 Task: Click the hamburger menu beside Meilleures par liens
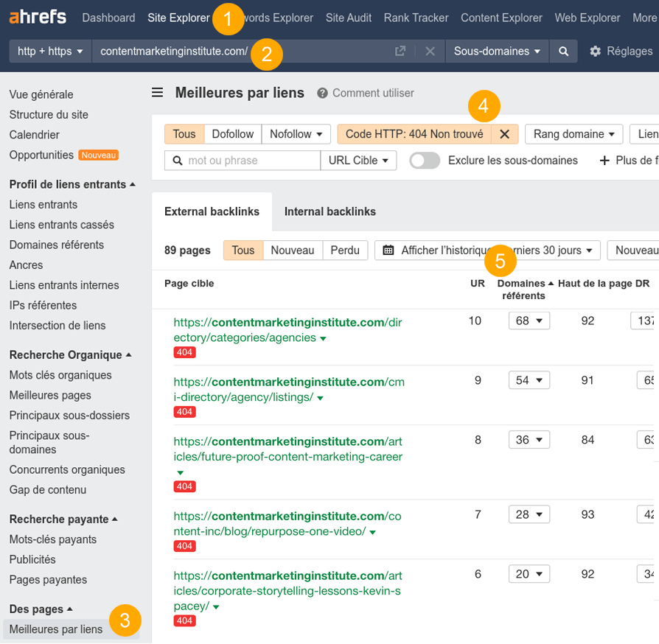(x=157, y=94)
